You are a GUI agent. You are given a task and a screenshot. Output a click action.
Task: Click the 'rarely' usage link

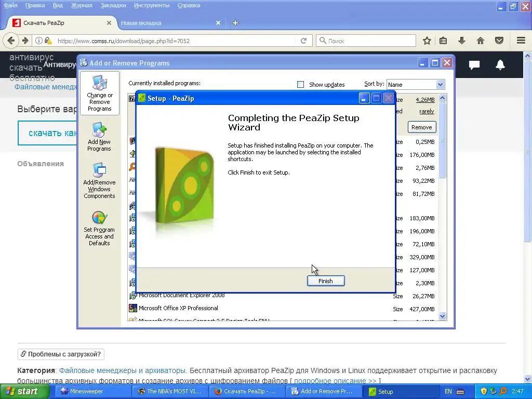427,111
